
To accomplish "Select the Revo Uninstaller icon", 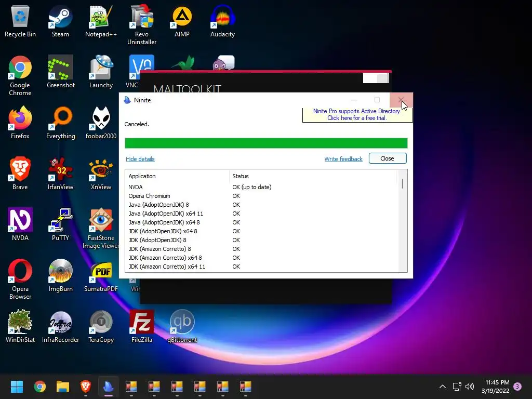I will (x=141, y=25).
